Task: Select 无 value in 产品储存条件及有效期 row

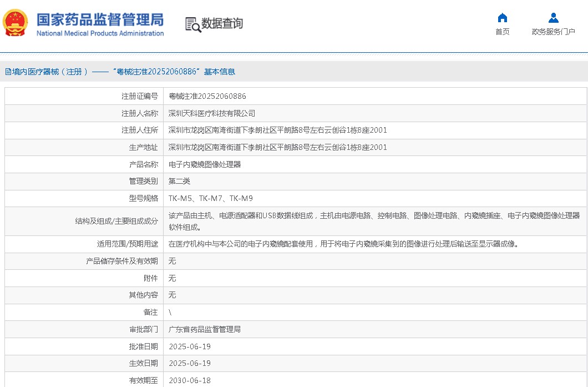Action: 172,262
